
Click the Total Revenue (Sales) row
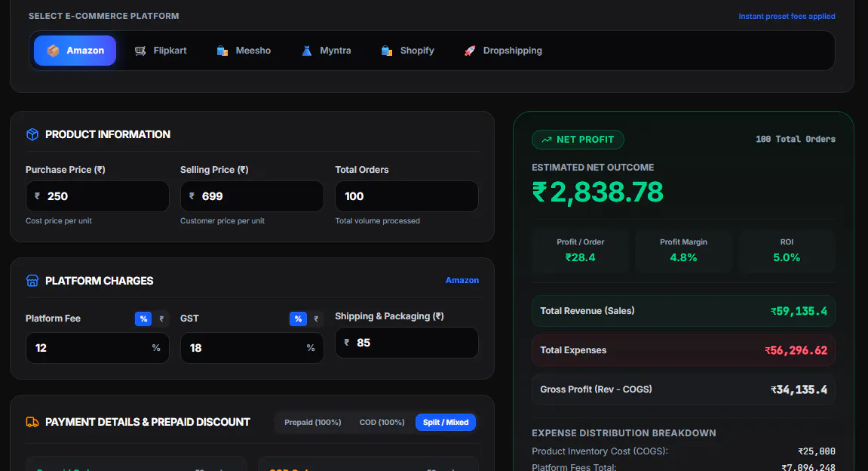[684, 311]
